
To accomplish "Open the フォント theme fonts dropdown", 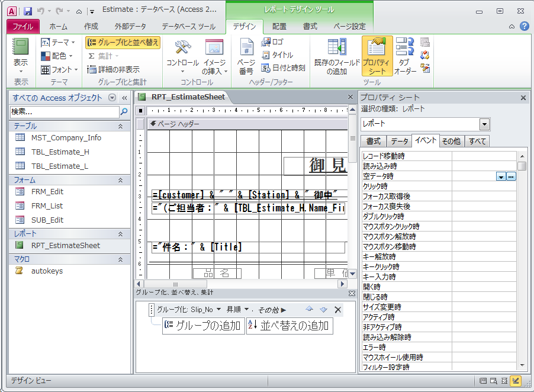I will tap(59, 69).
